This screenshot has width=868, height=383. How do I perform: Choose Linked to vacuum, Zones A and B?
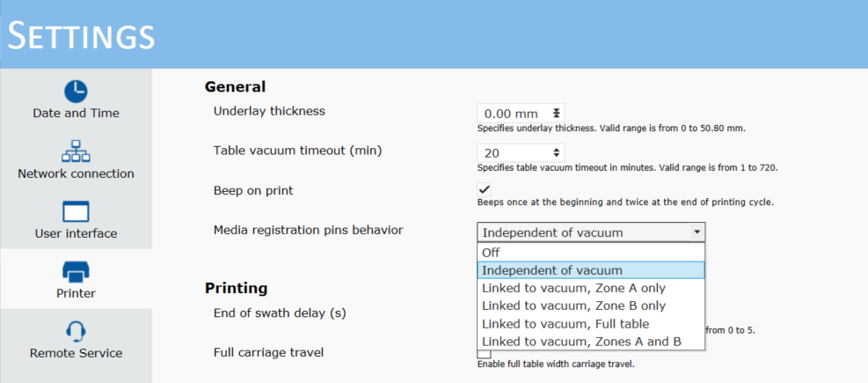pyautogui.click(x=591, y=342)
